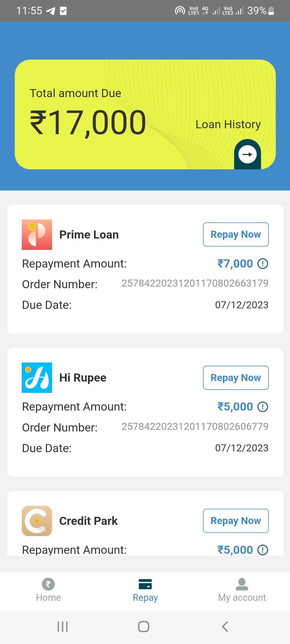Show info icon beside Credit Park amount
The height and width of the screenshot is (644, 290).
point(263,550)
